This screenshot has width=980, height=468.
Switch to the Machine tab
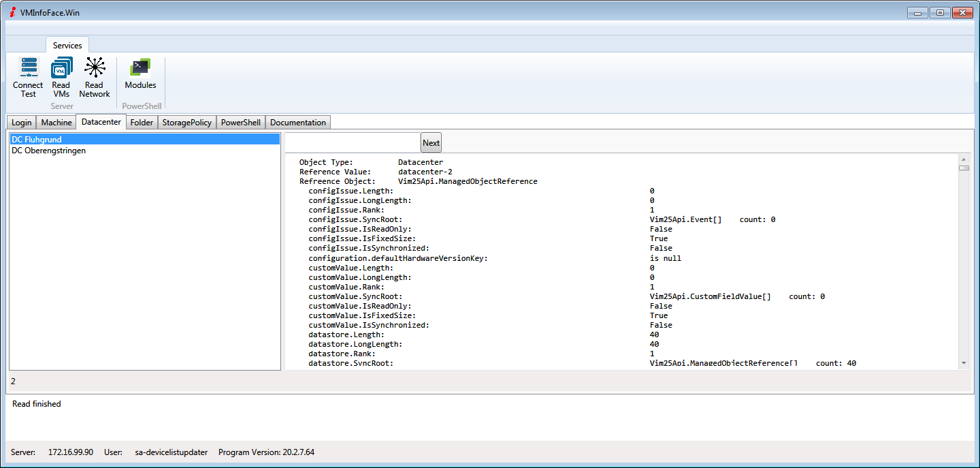(56, 123)
